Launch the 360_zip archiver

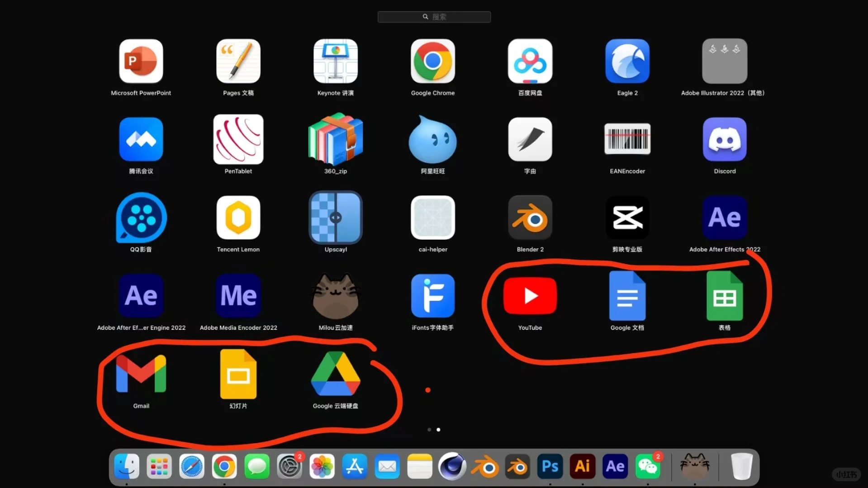coord(336,140)
